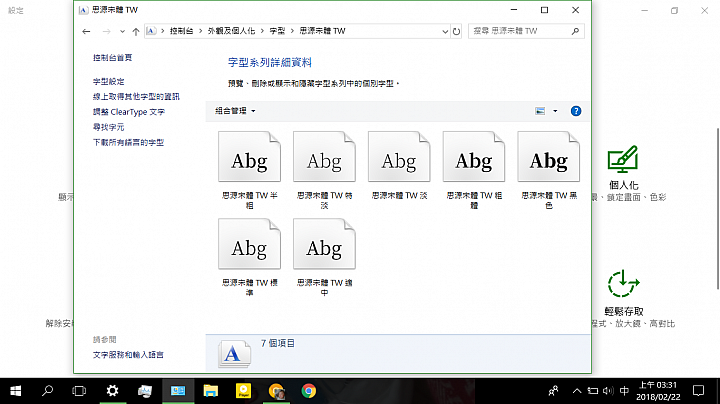Screen dimensions: 720x404
Task: Open 文字服務和輸入語言 link
Action: [x=128, y=354]
